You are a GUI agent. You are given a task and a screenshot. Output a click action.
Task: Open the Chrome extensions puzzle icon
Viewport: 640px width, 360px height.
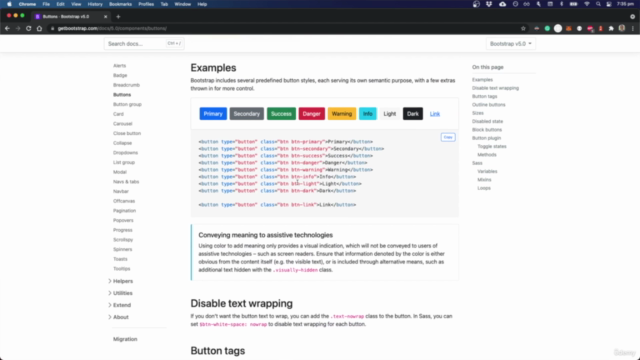click(611, 29)
